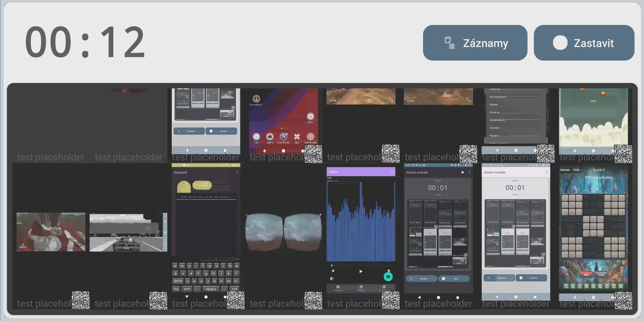
Task: Stop recording with the Zastavit button
Action: coord(584,43)
